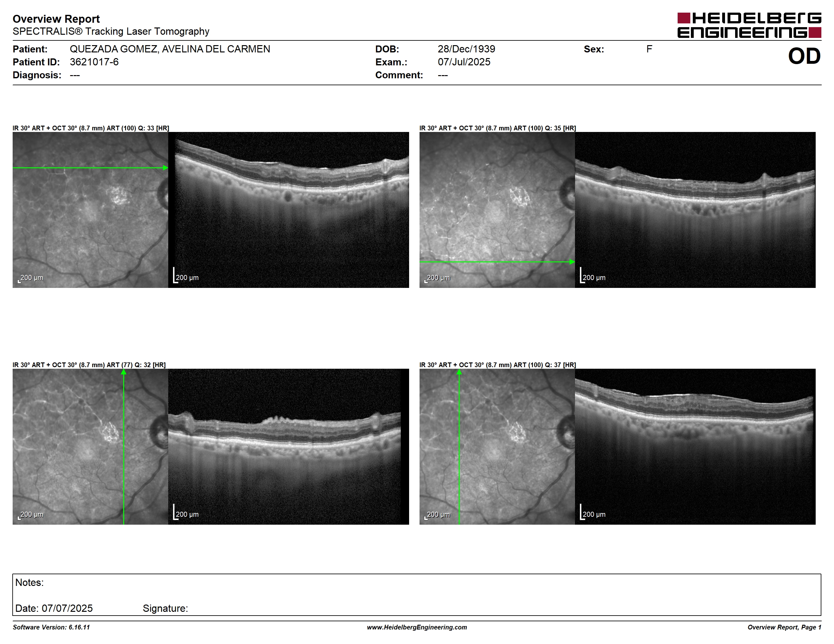
Task: Click the Sex value F
Action: 649,49
